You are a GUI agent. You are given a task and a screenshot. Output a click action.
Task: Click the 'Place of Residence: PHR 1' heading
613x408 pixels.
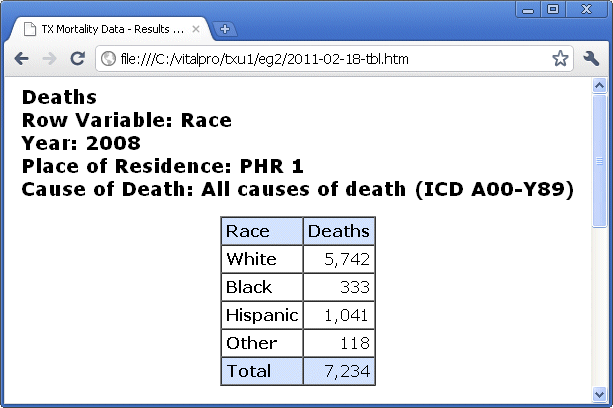[x=163, y=166]
